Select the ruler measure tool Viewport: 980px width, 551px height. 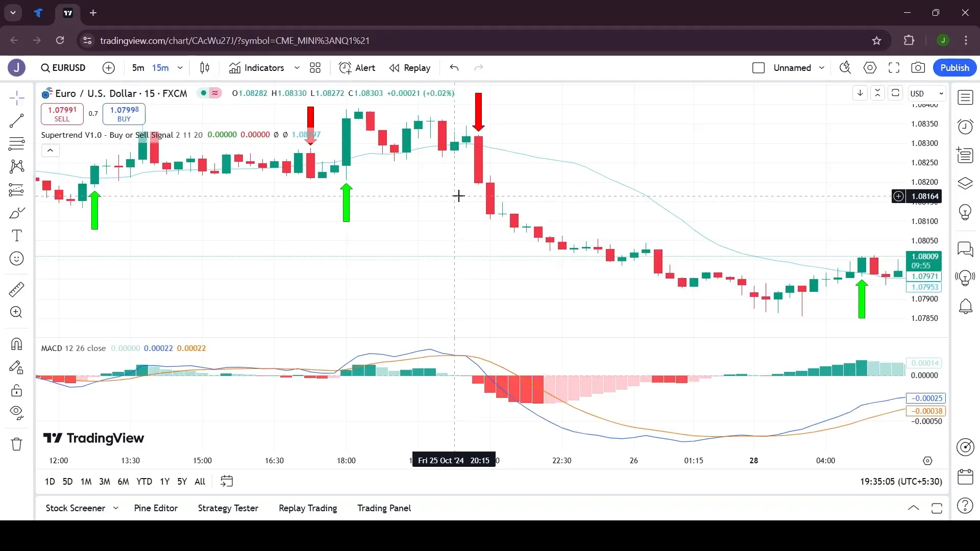pyautogui.click(x=17, y=290)
